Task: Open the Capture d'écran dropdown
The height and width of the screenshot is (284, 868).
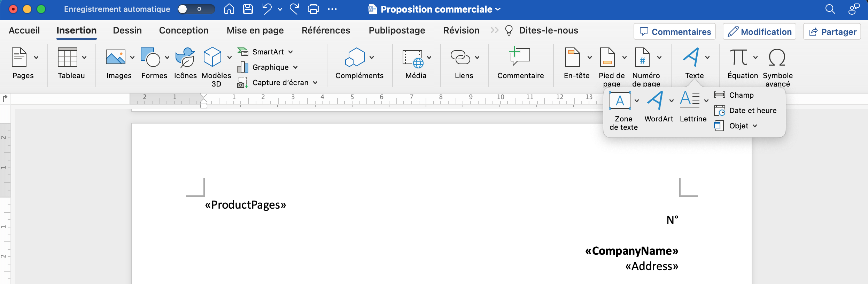Action: point(315,83)
